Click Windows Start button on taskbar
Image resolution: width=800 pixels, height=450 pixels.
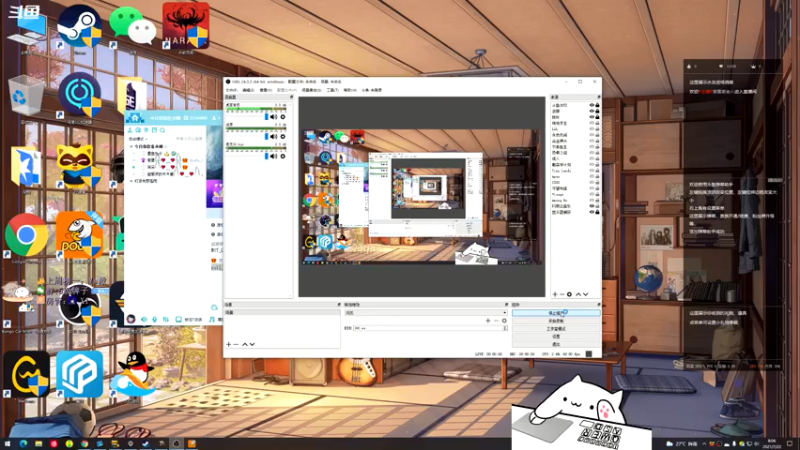pos(7,444)
